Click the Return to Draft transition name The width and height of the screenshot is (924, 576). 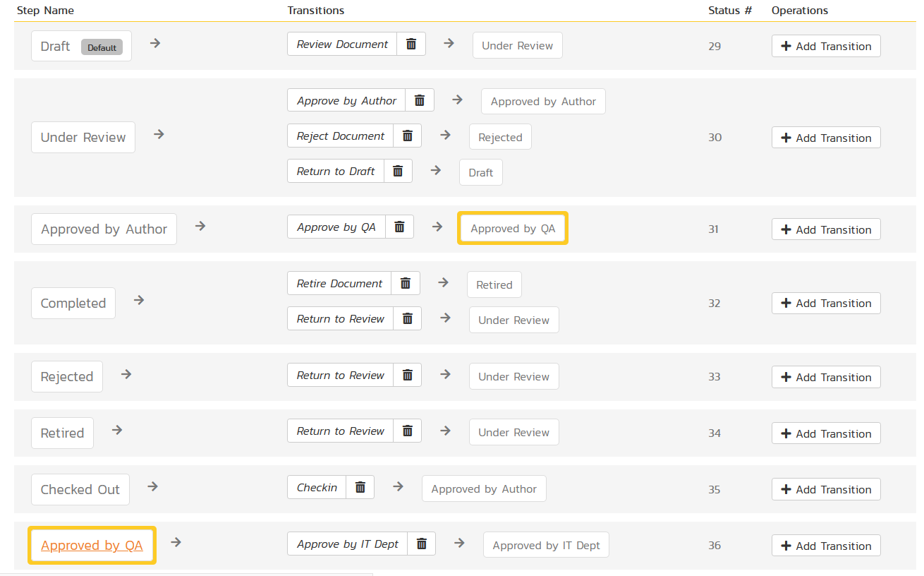point(336,171)
